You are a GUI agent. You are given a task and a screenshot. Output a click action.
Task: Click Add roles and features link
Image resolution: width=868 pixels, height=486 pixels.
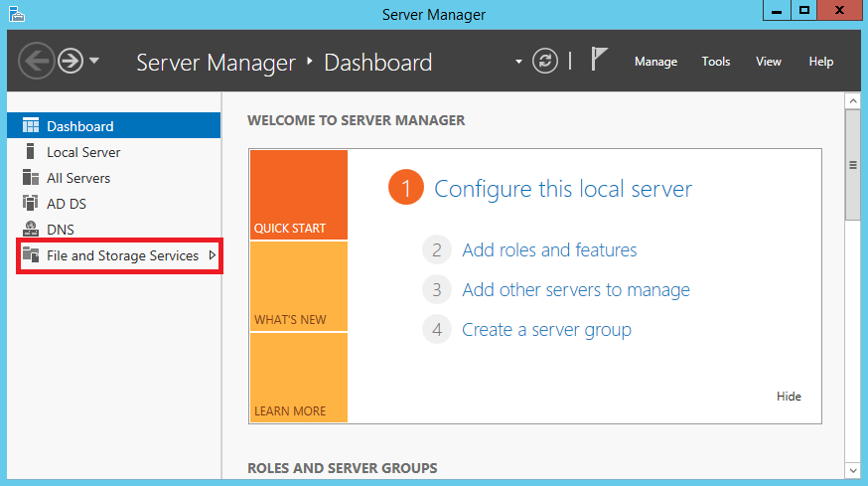pyautogui.click(x=549, y=250)
